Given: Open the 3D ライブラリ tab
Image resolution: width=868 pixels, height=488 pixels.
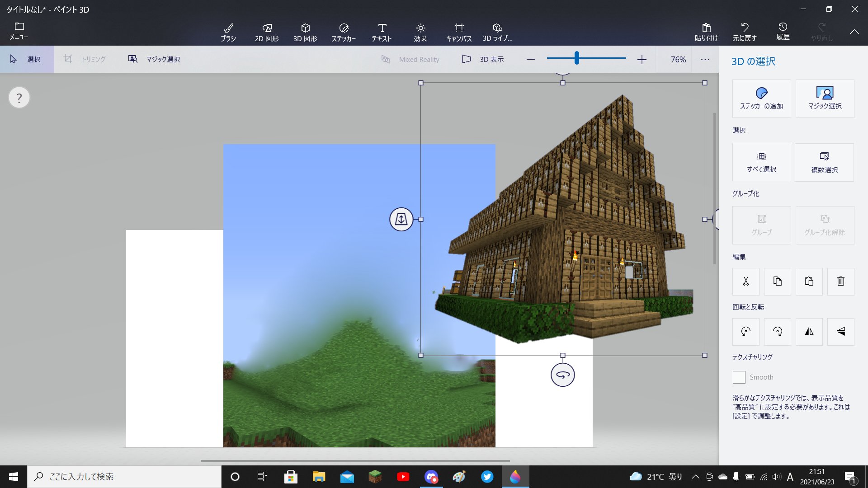Looking at the screenshot, I should pyautogui.click(x=497, y=32).
